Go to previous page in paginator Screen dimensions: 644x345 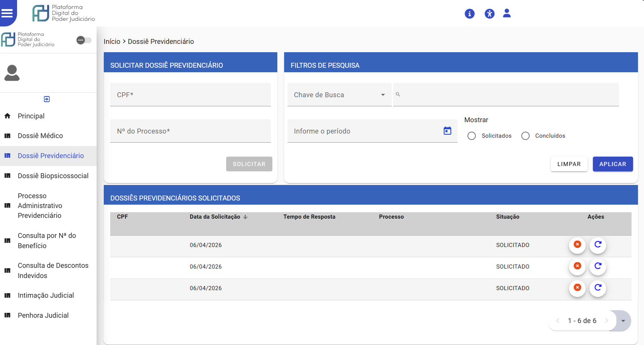[558, 321]
